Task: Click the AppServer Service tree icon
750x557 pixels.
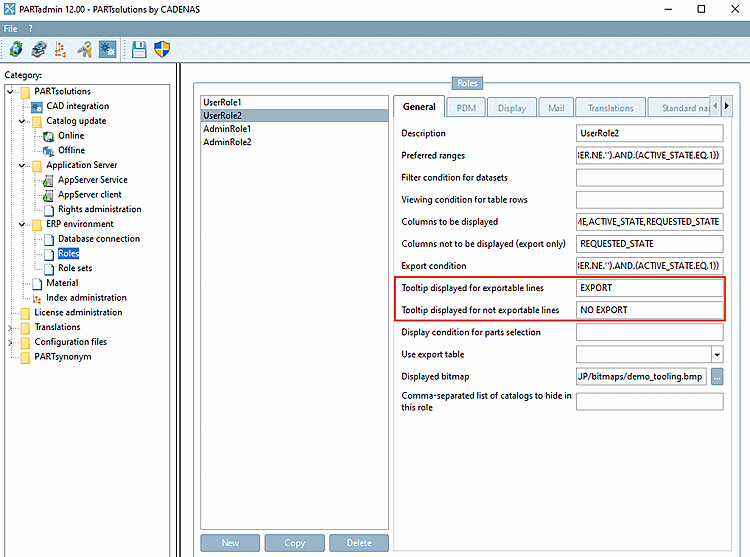Action: [48, 180]
